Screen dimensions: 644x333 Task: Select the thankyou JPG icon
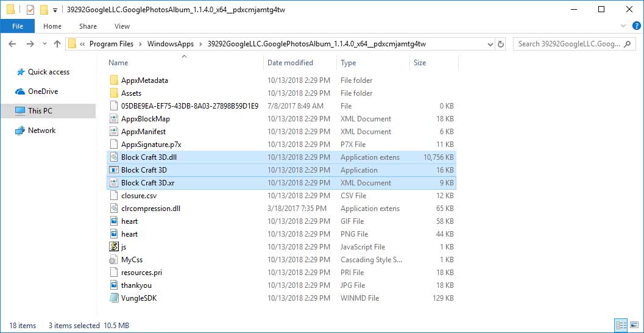coord(114,285)
